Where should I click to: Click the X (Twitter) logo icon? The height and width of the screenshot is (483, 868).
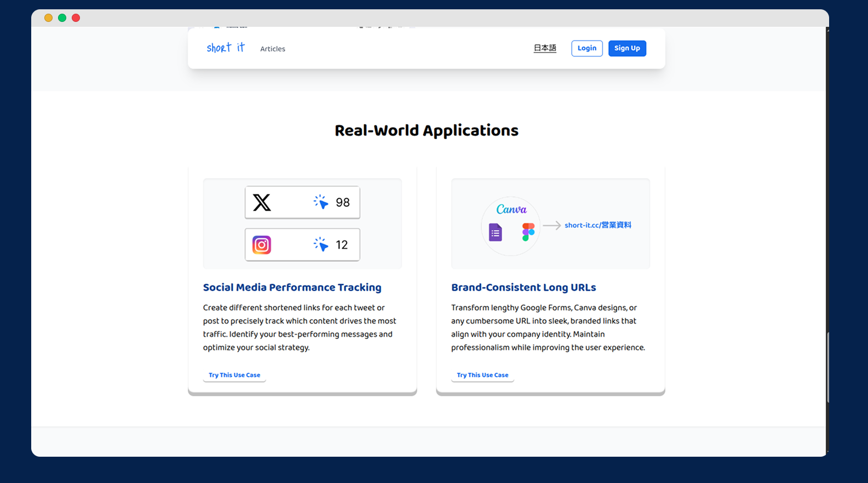pos(262,203)
